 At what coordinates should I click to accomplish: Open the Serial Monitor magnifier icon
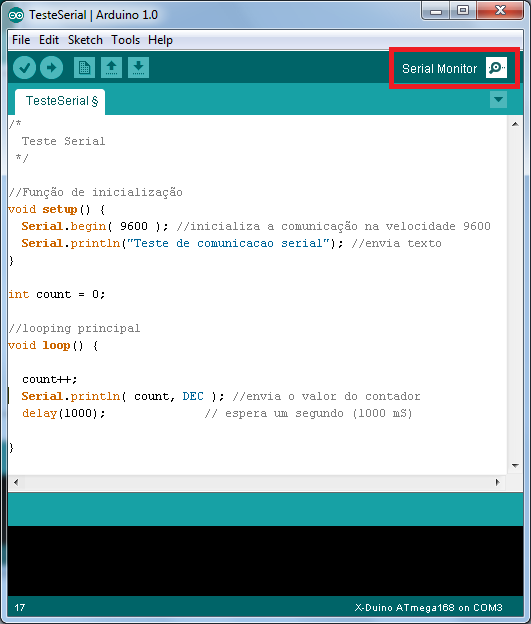click(496, 68)
